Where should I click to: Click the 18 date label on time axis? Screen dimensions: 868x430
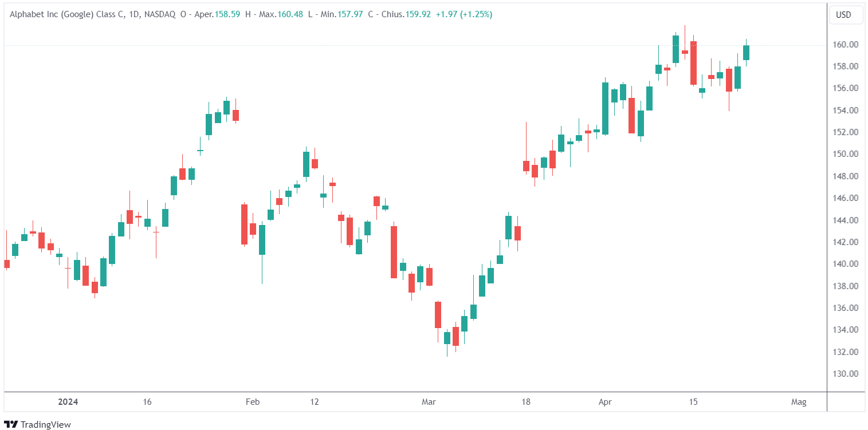527,402
